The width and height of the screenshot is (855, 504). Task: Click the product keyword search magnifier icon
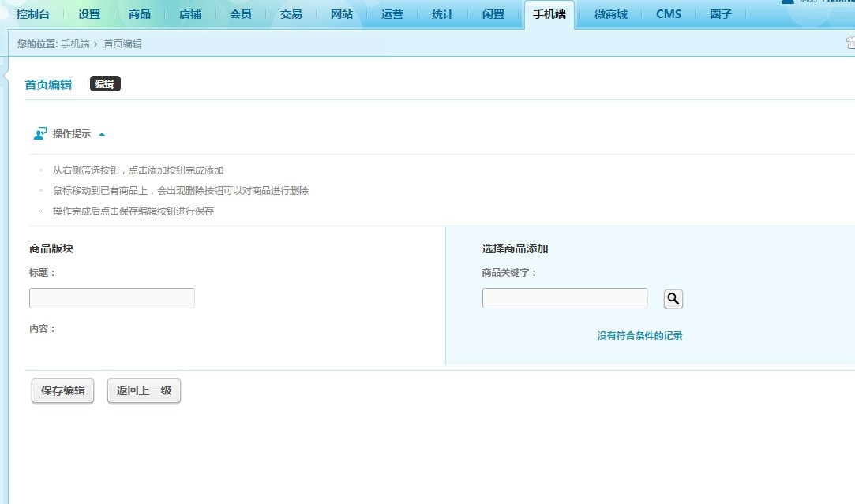coord(673,299)
